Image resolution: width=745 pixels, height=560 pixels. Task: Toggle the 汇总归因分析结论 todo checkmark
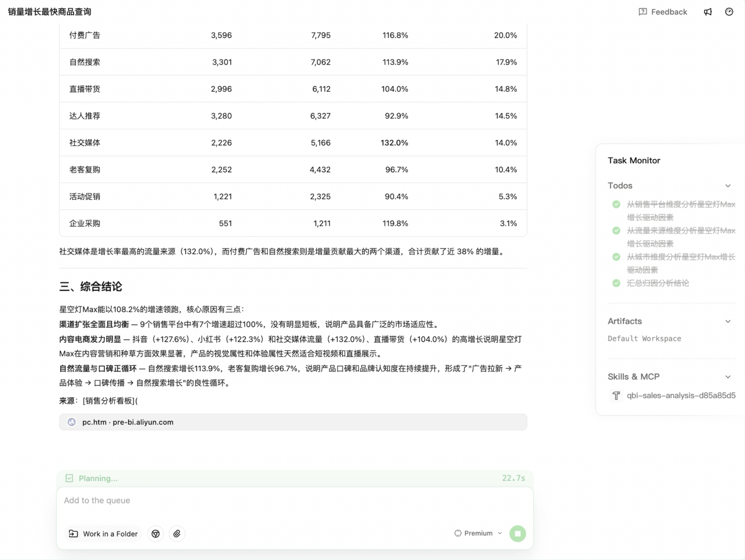click(616, 283)
